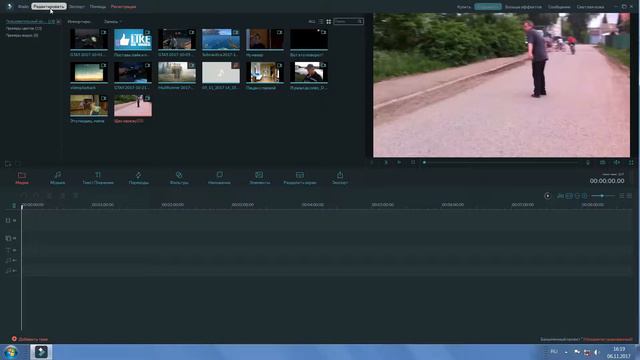
Task: Select the Примеры цветов (15) folder
Action: pos(24,29)
